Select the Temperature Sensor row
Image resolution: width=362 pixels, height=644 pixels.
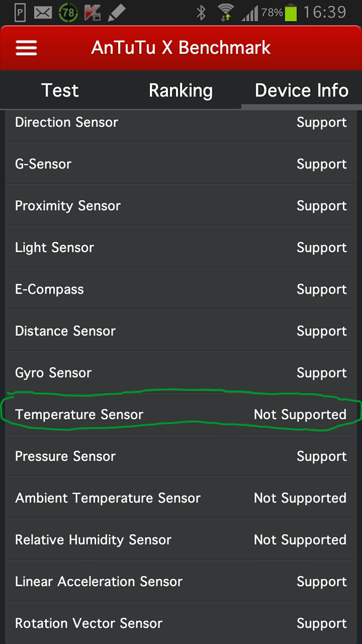click(181, 415)
